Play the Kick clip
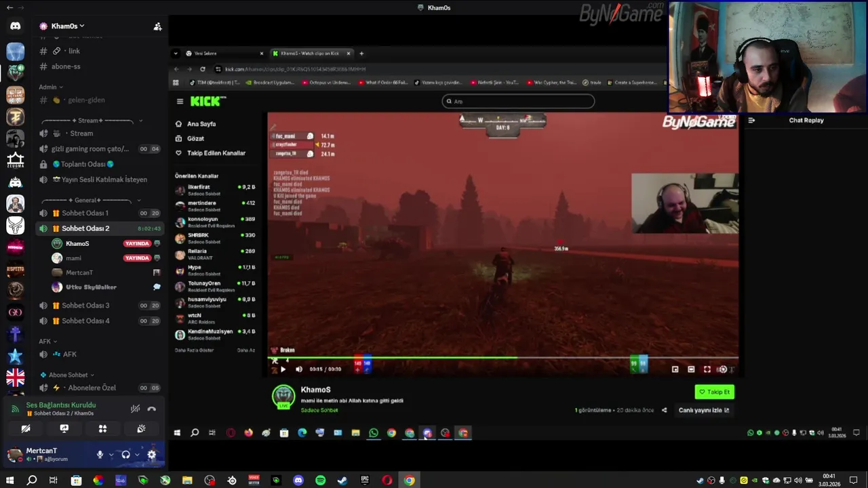The width and height of the screenshot is (868, 488). [x=283, y=369]
